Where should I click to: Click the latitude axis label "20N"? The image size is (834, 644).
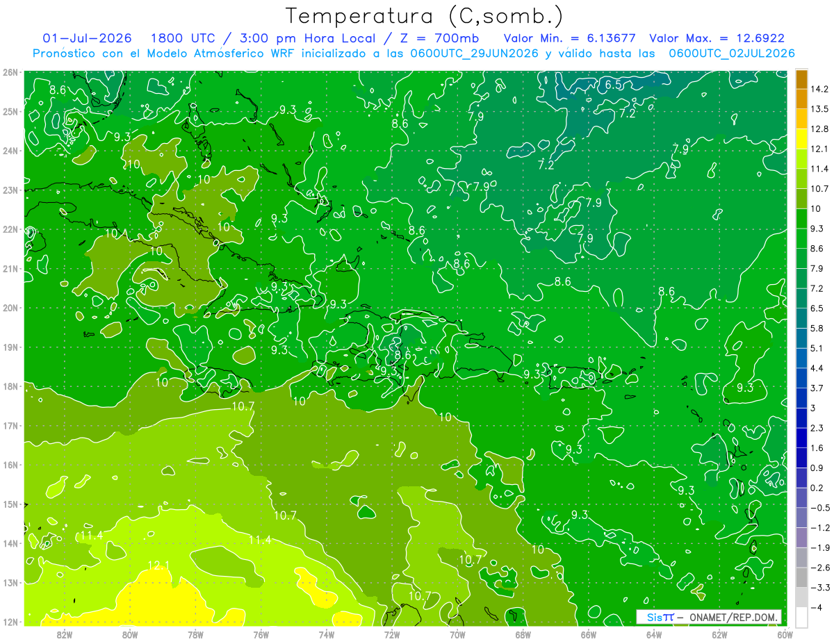click(10, 308)
